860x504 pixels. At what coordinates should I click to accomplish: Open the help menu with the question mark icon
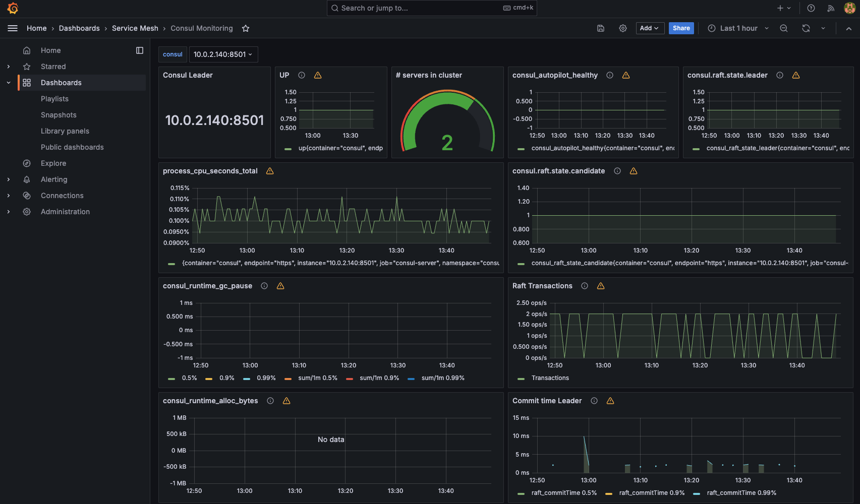pos(811,8)
